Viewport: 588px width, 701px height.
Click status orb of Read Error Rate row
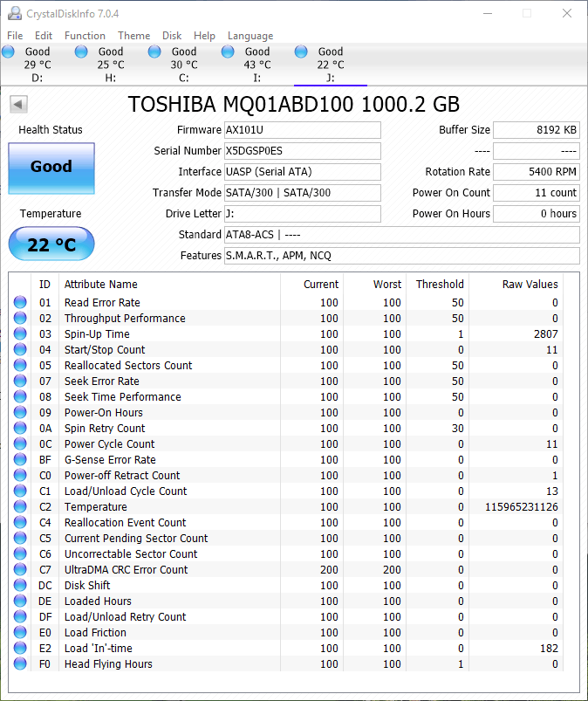pos(20,302)
